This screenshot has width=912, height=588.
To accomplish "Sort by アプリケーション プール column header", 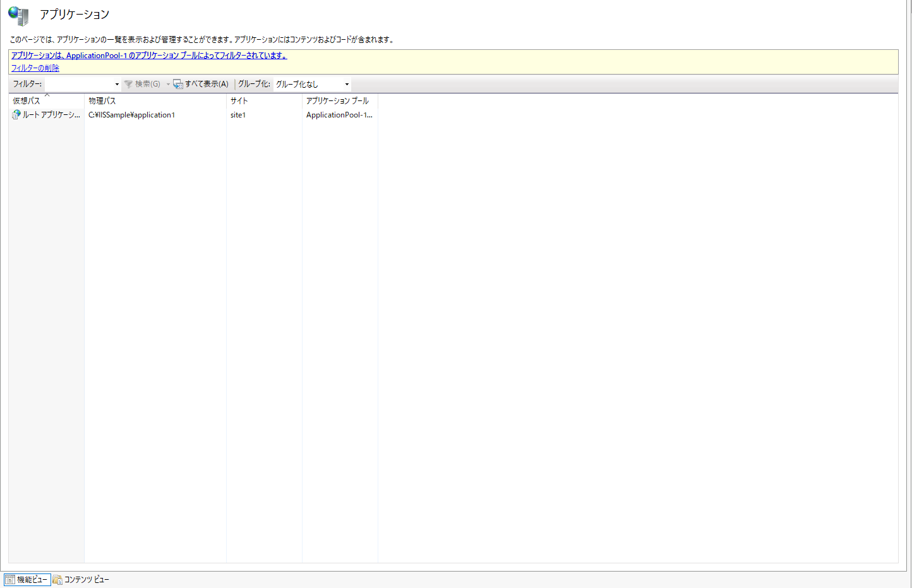I will tap(340, 100).
